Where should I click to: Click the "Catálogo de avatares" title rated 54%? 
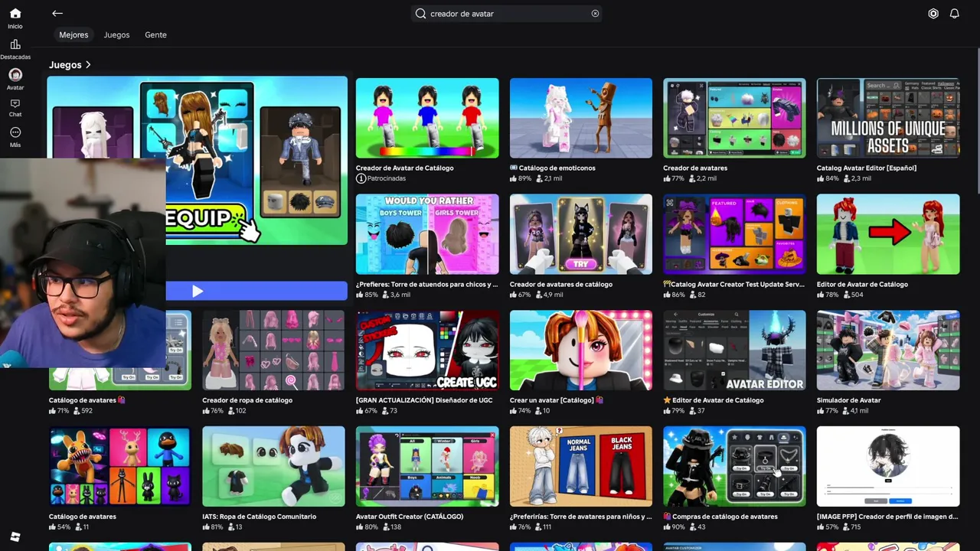(x=83, y=517)
